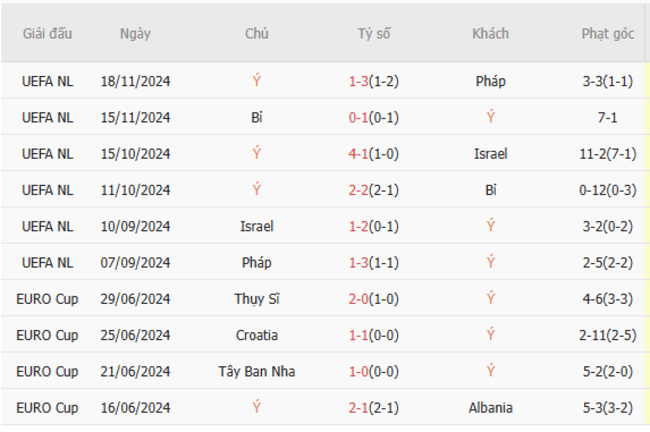Click the 0-12(0-3) corner kick stat
The image size is (650, 432).
[x=607, y=190]
